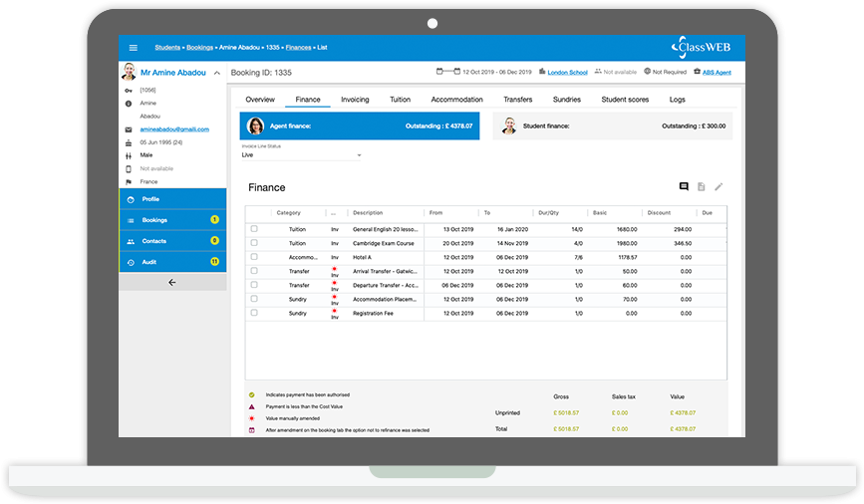Select the Registration Fee row checkbox
Image resolution: width=864 pixels, height=504 pixels.
click(254, 313)
